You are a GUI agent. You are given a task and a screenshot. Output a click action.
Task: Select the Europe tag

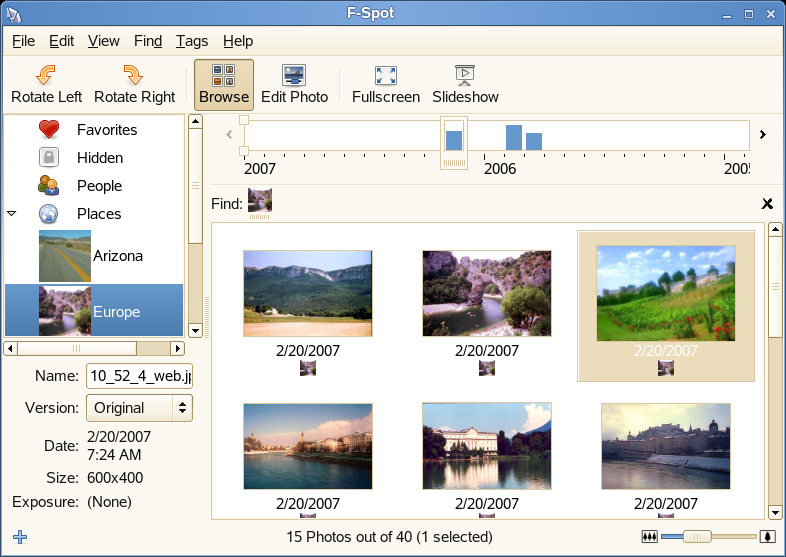pos(94,310)
